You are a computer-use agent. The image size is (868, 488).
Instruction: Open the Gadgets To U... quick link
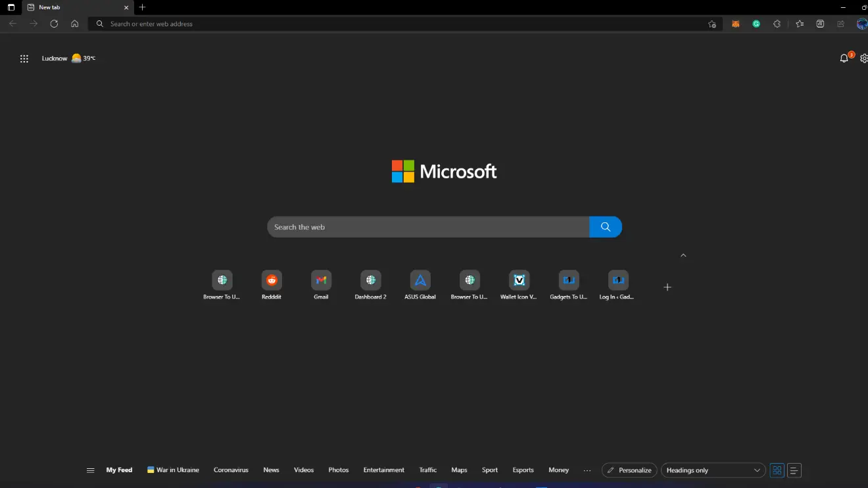coord(569,285)
